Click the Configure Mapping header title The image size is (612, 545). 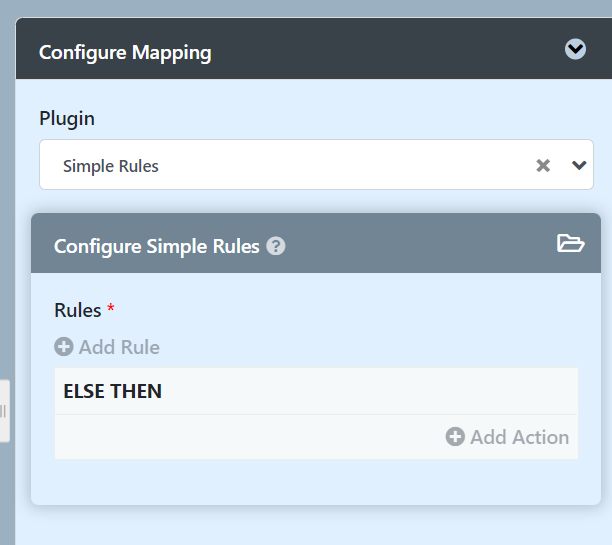pyautogui.click(x=125, y=52)
